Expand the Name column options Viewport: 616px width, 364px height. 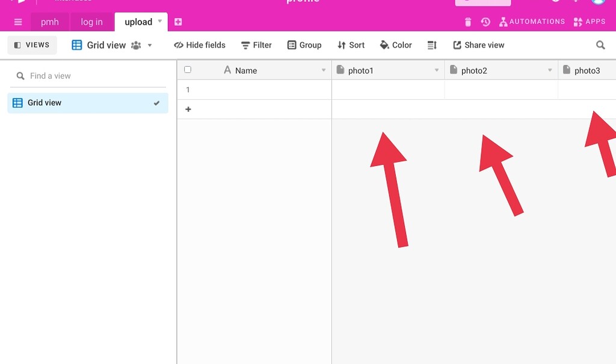click(x=323, y=70)
